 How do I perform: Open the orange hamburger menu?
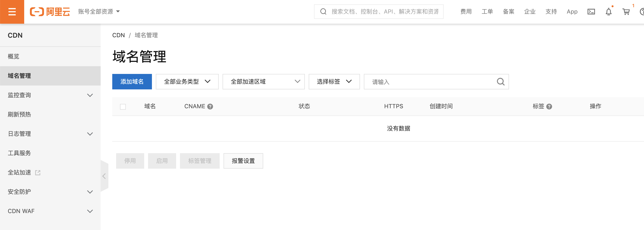(12, 12)
